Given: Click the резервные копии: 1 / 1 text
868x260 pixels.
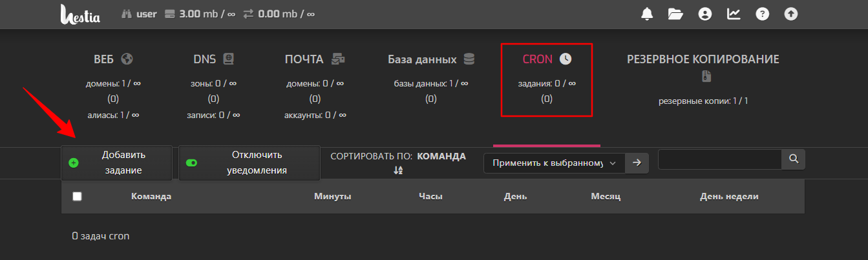Looking at the screenshot, I should [703, 101].
